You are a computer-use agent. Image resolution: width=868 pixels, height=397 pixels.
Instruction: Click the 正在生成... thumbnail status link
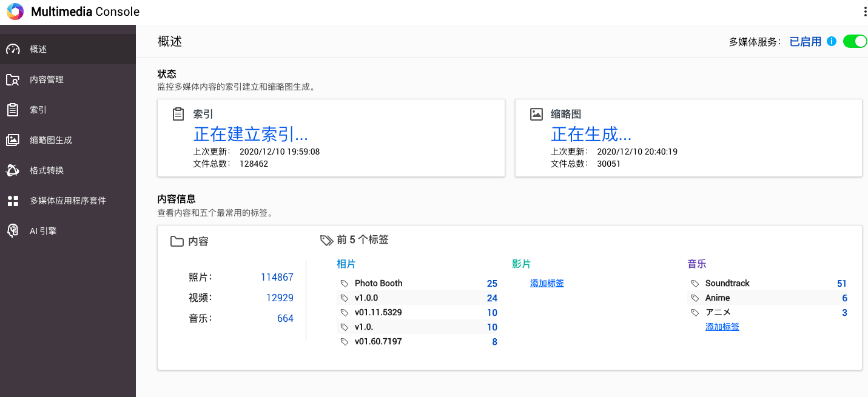point(591,133)
